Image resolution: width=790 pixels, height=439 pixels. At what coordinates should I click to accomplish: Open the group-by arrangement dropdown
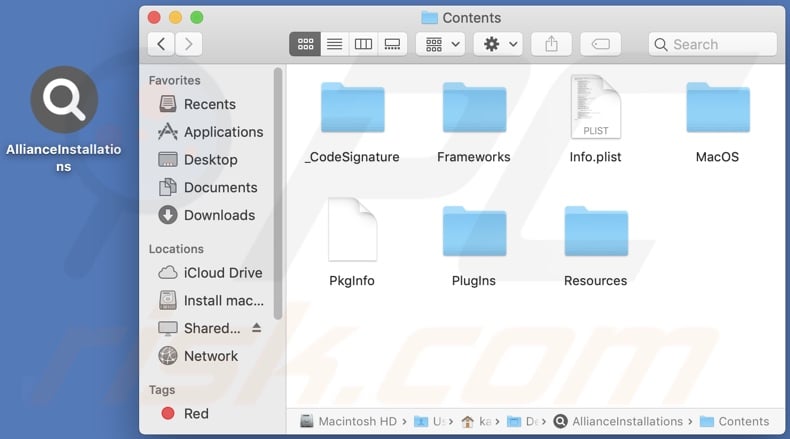(440, 44)
